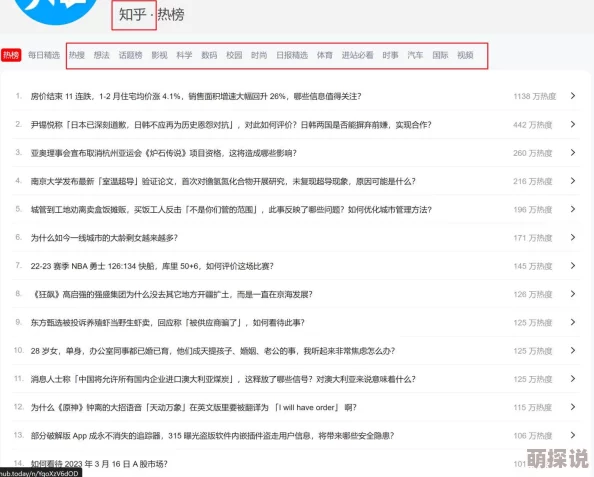Expand arrow on 尹锡悦 item
The height and width of the screenshot is (477, 594).
point(573,124)
